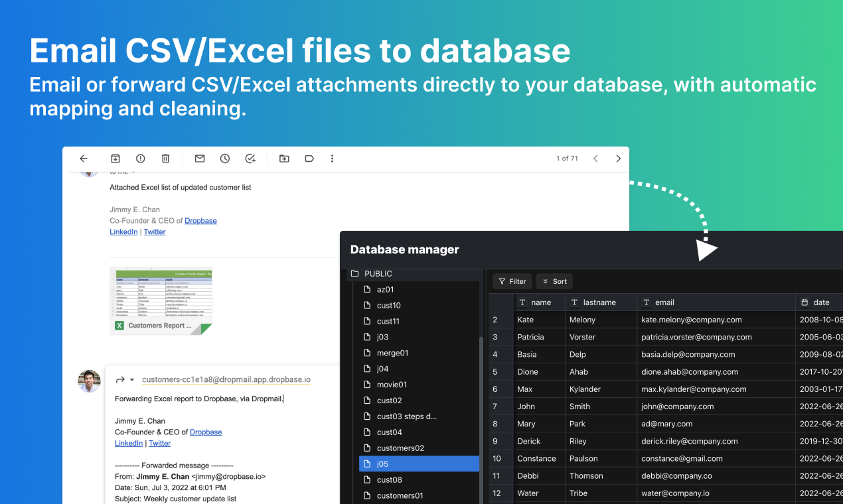
Task: Select the highlighted j05 table
Action: coord(419,464)
